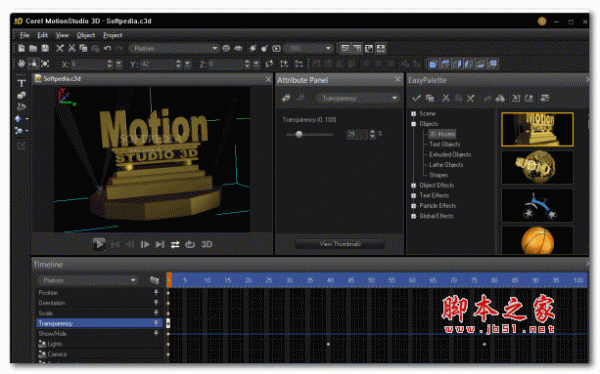The width and height of the screenshot is (600, 374).
Task: Expand the Text Effects node
Action: (x=414, y=196)
